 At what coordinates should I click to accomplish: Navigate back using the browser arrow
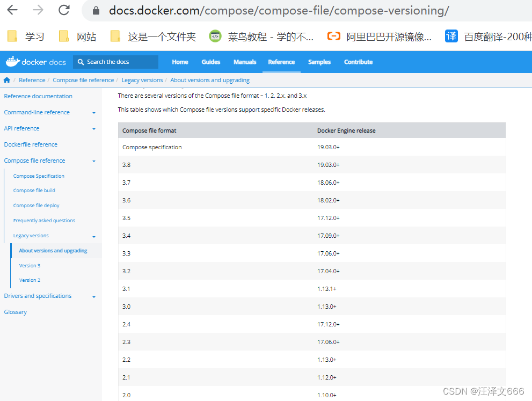(11, 10)
